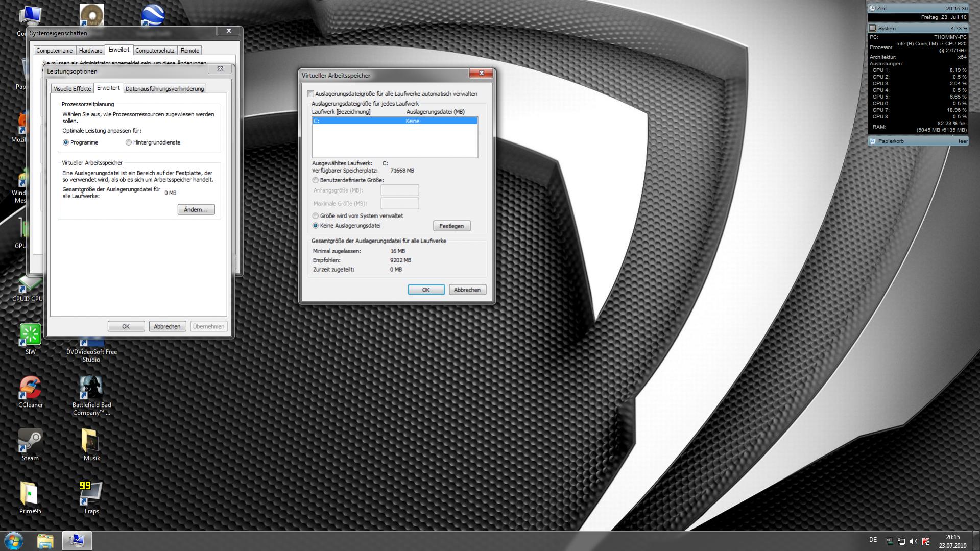980x551 pixels.
Task: Click the Anfangsgröße input field
Action: click(400, 190)
